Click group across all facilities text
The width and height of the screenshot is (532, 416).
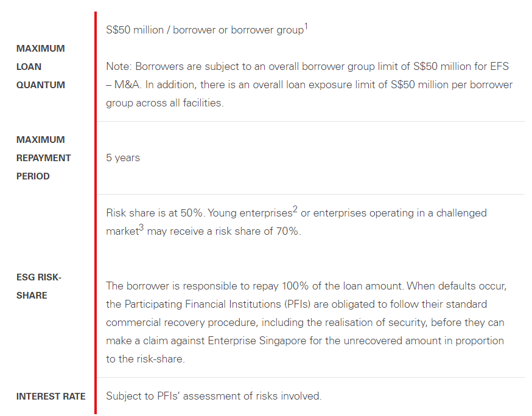pyautogui.click(x=164, y=103)
